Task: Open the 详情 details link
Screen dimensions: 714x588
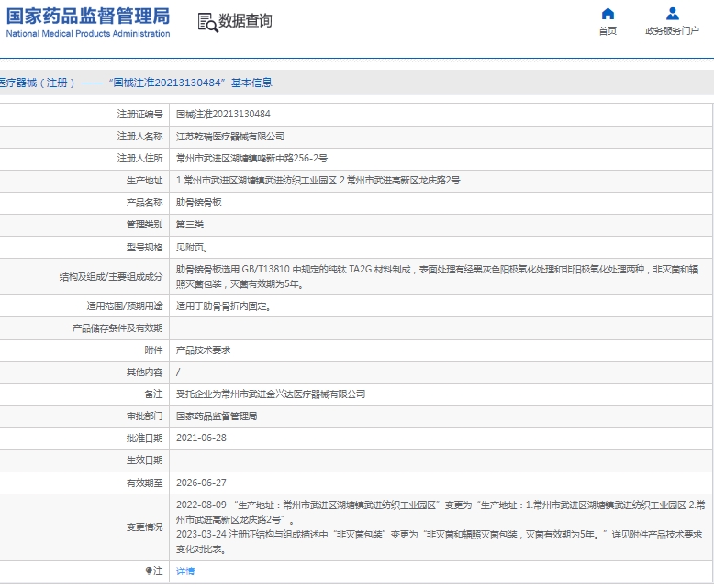Action: (185, 571)
